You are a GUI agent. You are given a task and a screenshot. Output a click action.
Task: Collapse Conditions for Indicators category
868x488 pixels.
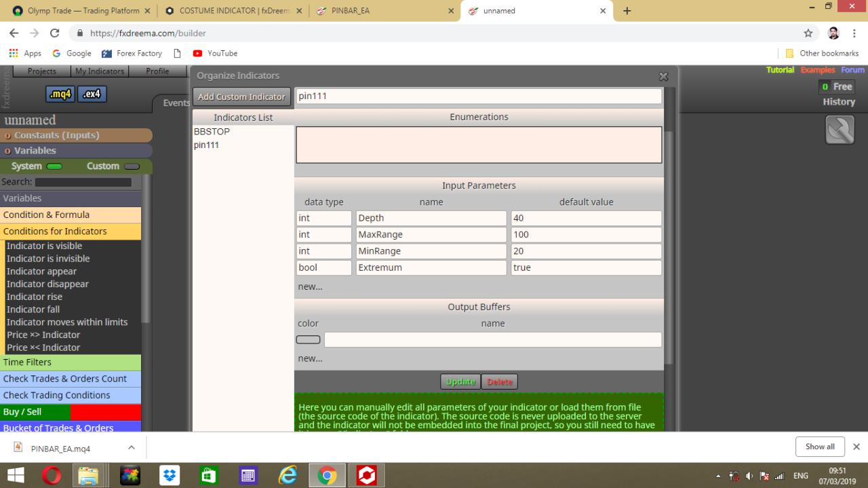pos(71,231)
